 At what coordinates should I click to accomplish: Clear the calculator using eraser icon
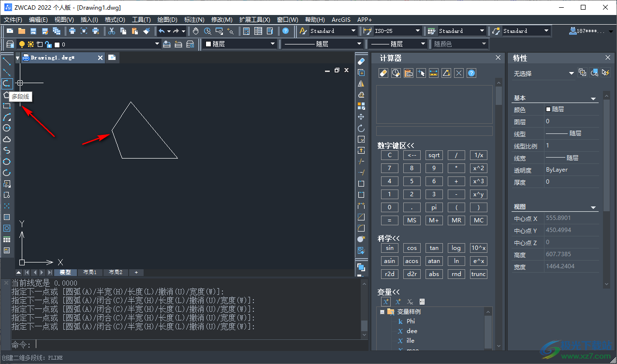click(x=383, y=73)
